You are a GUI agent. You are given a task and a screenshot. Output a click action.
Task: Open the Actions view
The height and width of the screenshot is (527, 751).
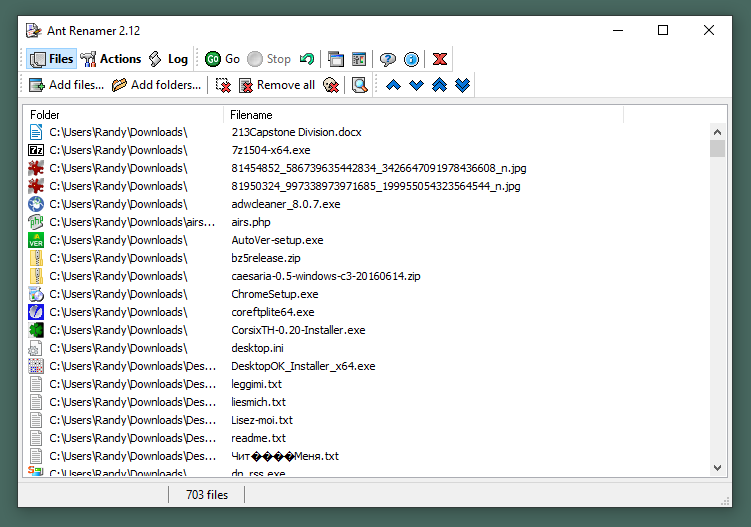[111, 59]
